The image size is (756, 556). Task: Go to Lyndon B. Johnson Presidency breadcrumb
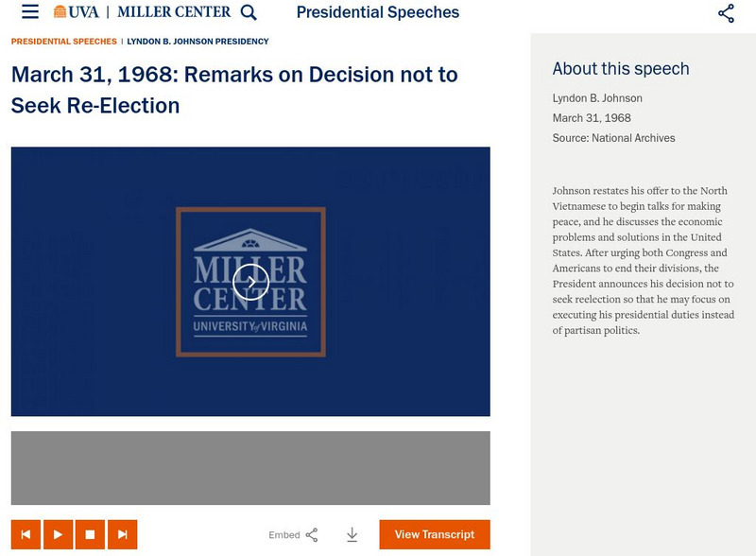click(198, 42)
